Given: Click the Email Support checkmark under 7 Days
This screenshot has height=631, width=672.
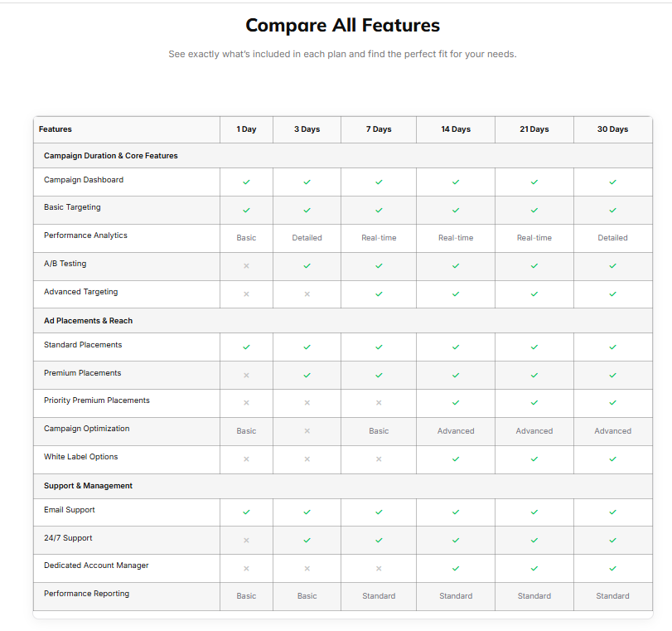Looking at the screenshot, I should tap(379, 512).
